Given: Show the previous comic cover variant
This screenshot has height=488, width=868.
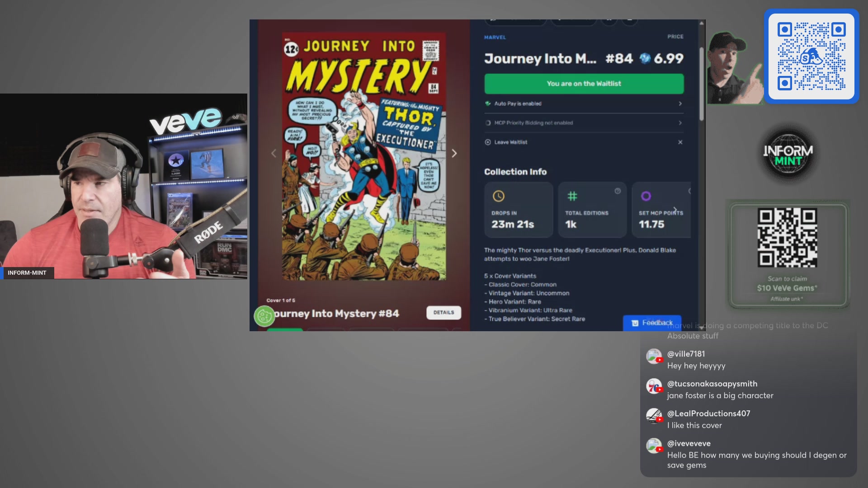Looking at the screenshot, I should tap(274, 154).
